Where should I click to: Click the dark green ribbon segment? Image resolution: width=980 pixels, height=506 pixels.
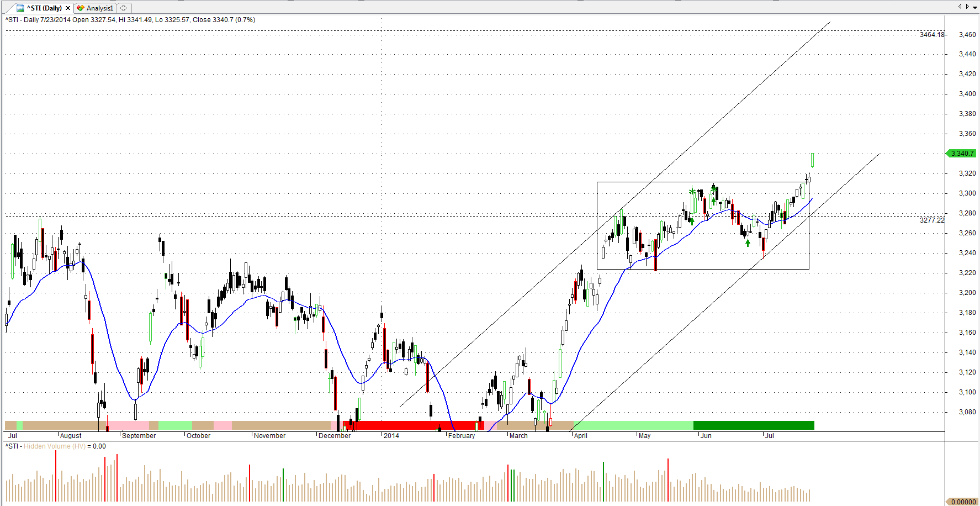753,425
